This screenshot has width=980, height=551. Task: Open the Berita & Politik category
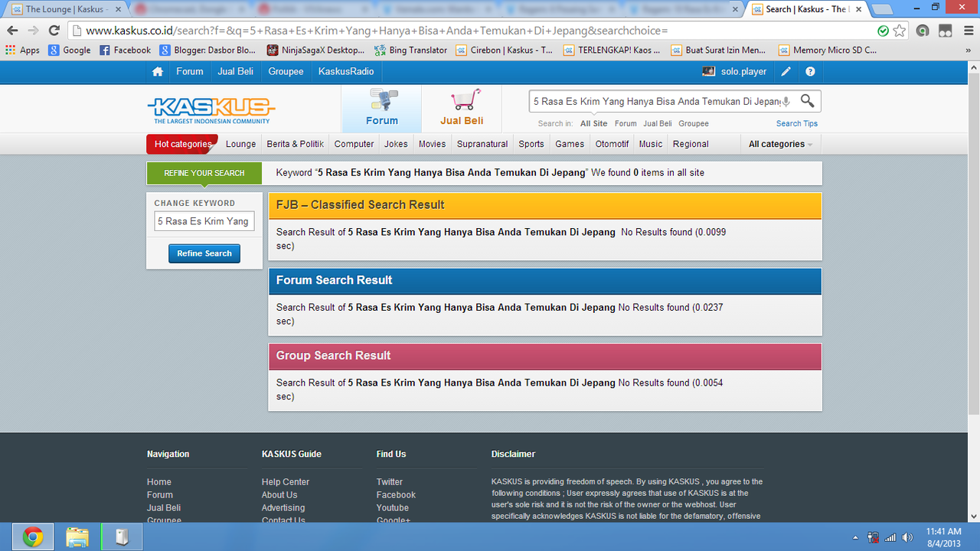point(295,144)
